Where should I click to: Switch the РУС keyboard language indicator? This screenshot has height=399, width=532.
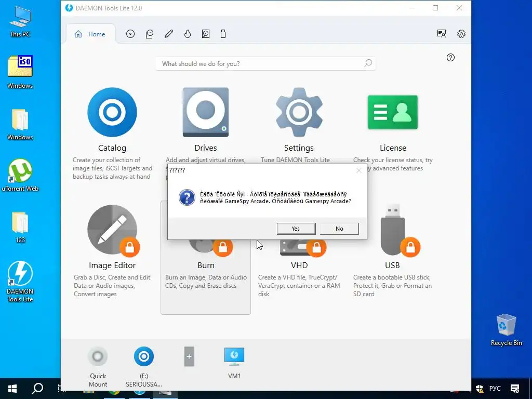495,389
